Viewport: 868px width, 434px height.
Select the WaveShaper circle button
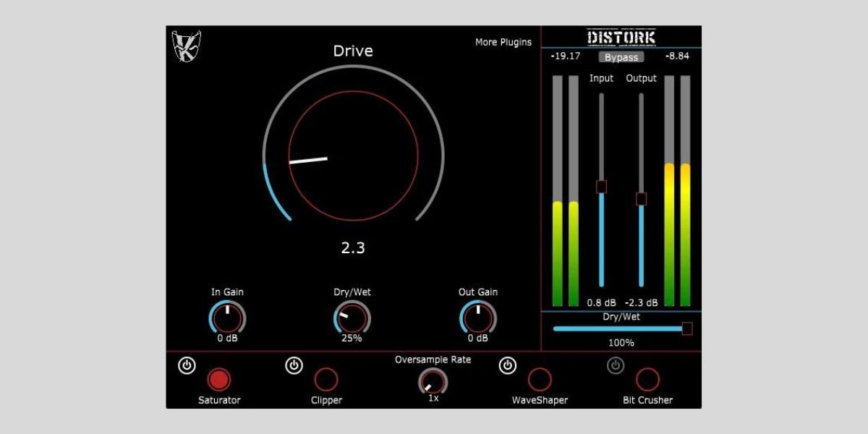[540, 380]
